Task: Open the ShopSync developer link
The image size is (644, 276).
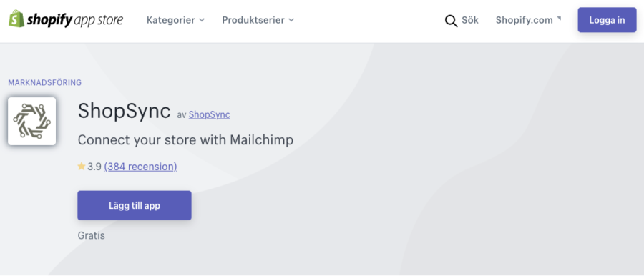Action: [x=210, y=114]
